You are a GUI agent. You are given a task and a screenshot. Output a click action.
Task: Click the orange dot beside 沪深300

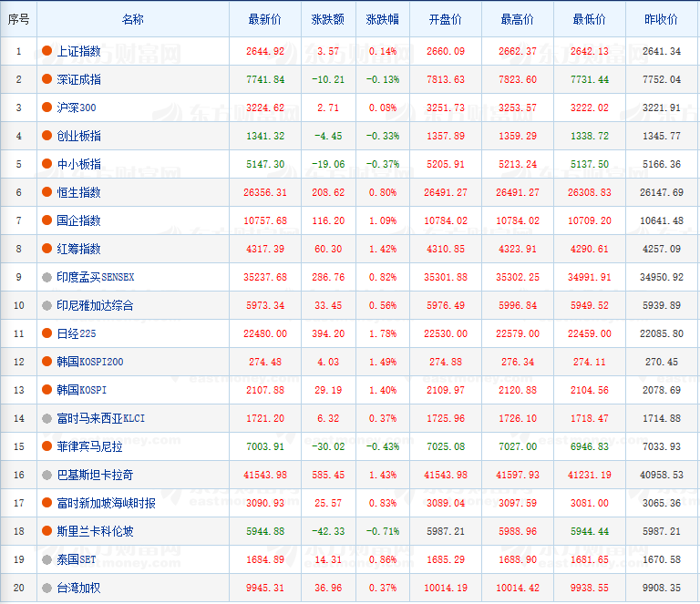[x=46, y=107]
